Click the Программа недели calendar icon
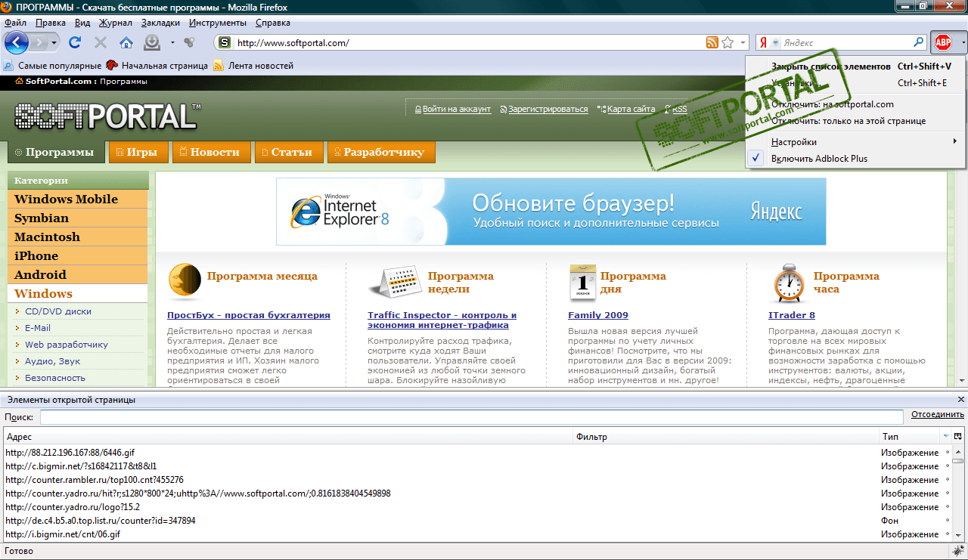 [395, 283]
